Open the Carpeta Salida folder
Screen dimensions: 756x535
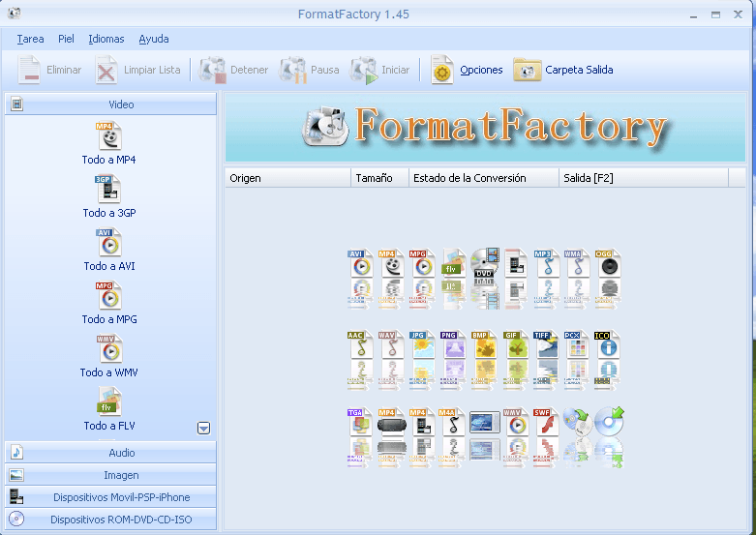(563, 70)
